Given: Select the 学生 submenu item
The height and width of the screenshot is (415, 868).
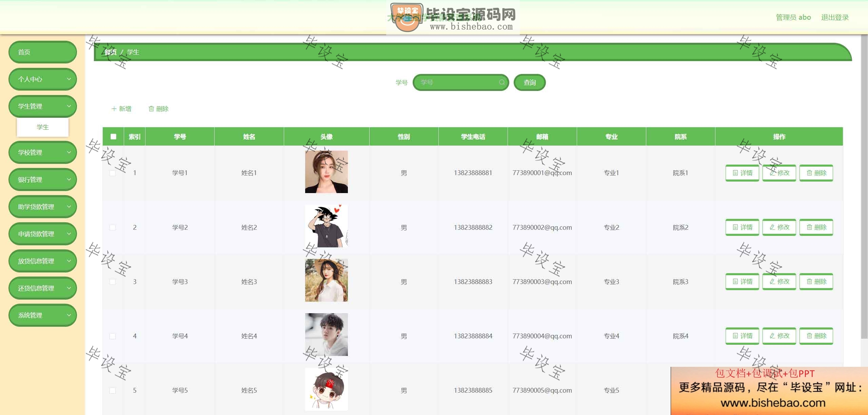Looking at the screenshot, I should click(43, 127).
